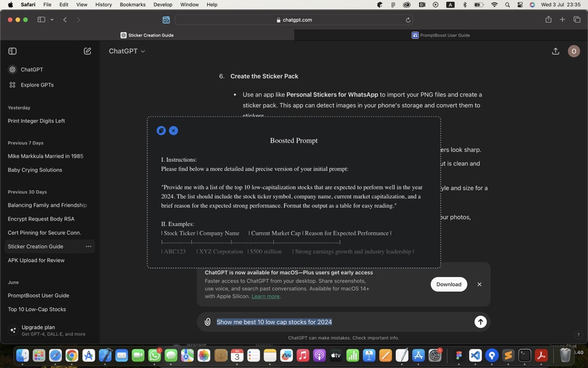This screenshot has height=368, width=588.
Task: Attach a file using the paperclip icon
Action: tap(207, 322)
